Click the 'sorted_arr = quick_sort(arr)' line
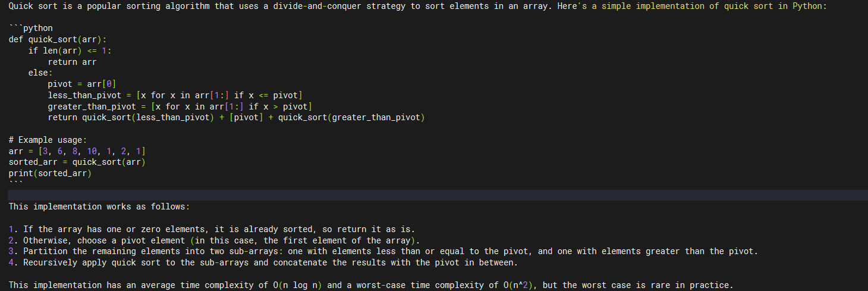Screen dimensions: 868x291 (77, 162)
